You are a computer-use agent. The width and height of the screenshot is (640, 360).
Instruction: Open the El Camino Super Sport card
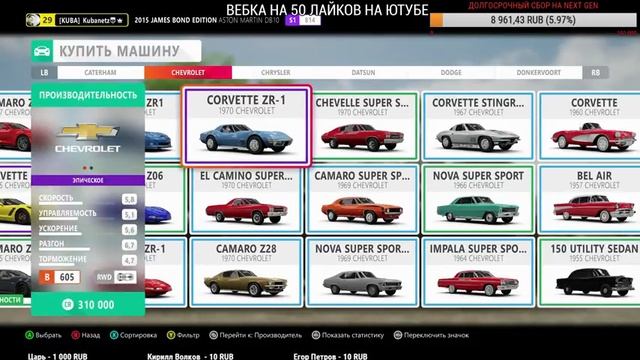coord(246,199)
